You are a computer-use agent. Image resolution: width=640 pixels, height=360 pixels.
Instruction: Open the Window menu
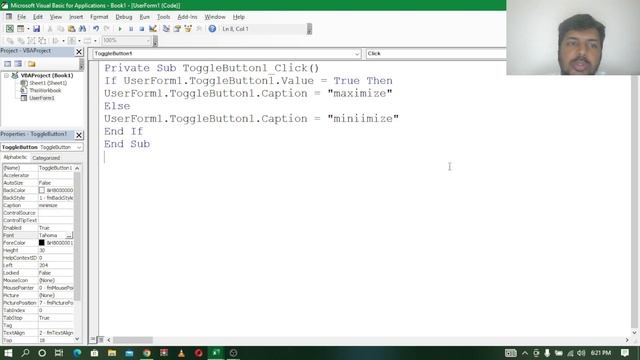point(215,17)
